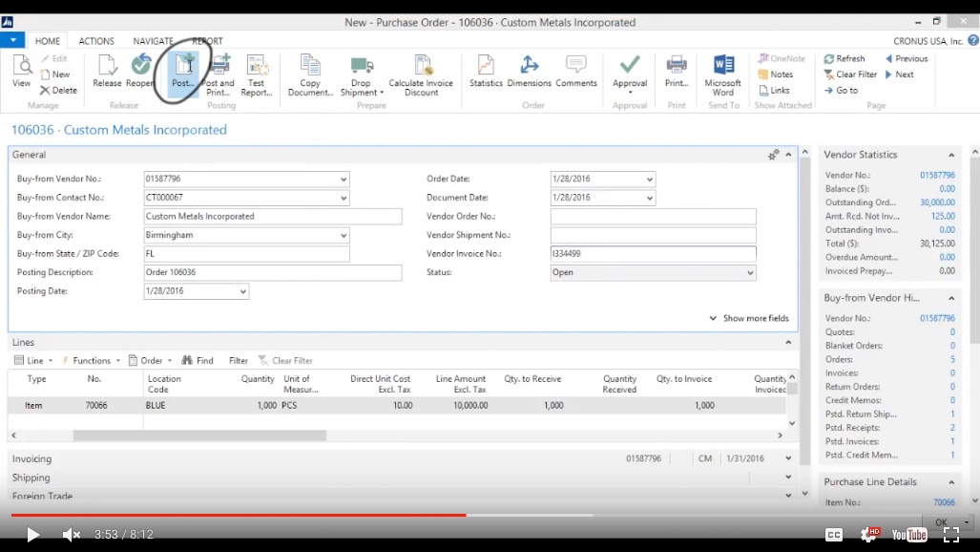Image resolution: width=980 pixels, height=552 pixels.
Task: Open Order menu in Lines toolbar
Action: (150, 360)
